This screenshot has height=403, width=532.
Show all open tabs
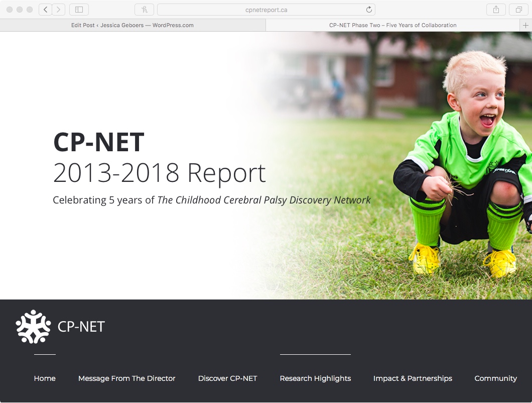click(x=520, y=9)
